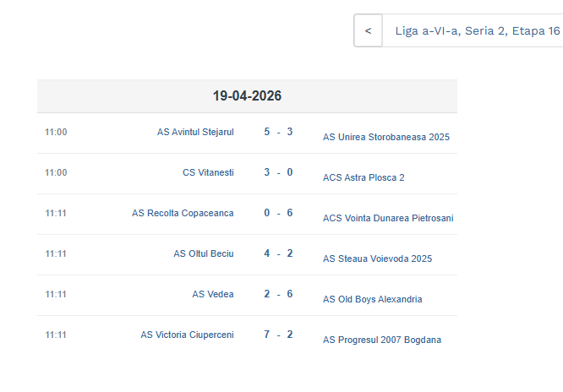
Task: Select AS Oltul Beciu team link
Action: click(204, 253)
